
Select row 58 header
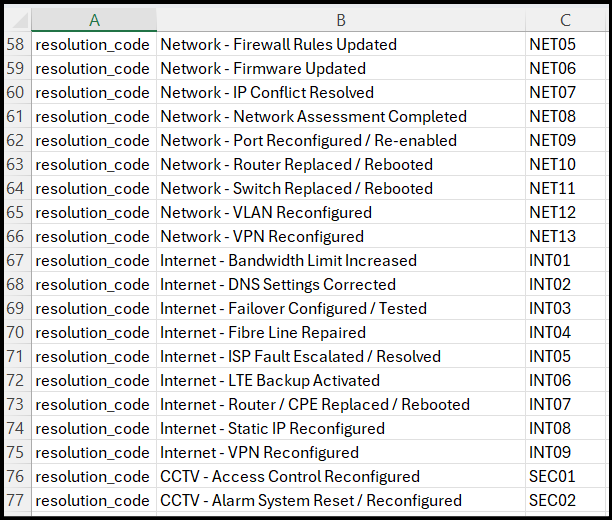(18, 44)
